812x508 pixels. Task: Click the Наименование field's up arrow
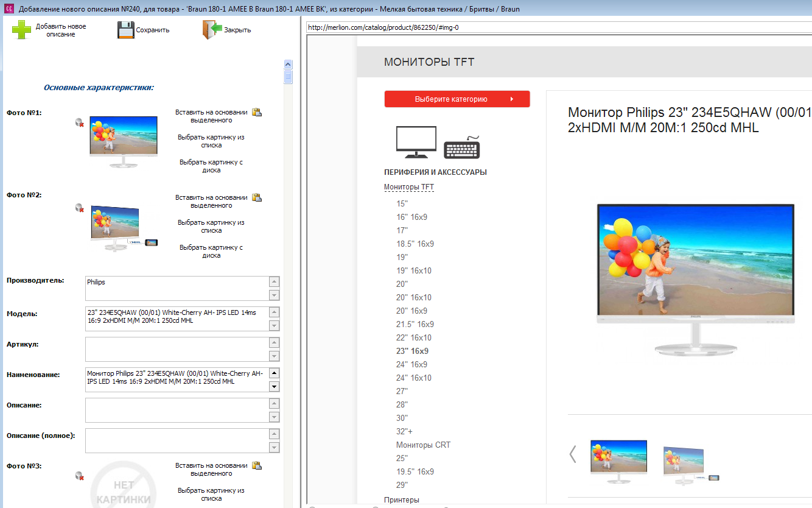pos(275,373)
